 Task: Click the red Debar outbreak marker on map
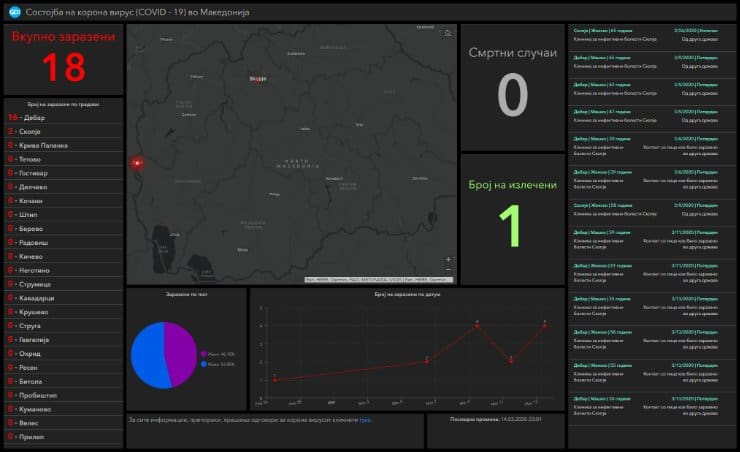[137, 162]
